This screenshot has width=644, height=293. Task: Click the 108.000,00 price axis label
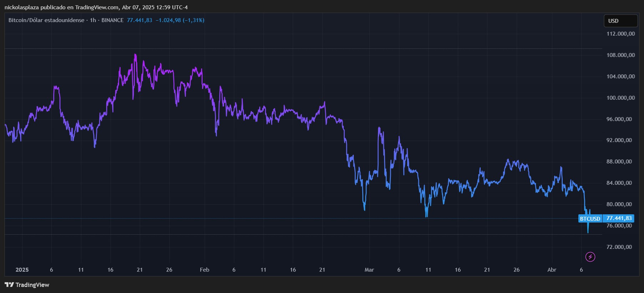click(621, 55)
